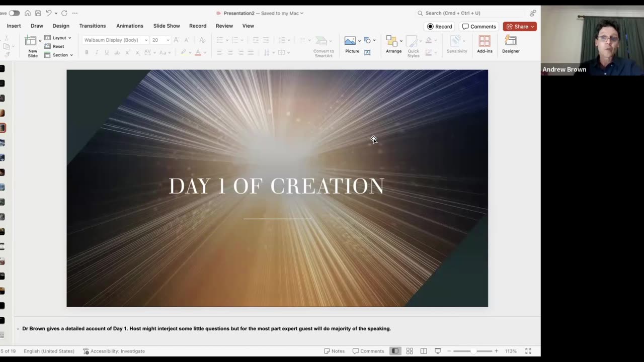644x362 pixels.
Task: Click the red Share button
Action: point(520,27)
